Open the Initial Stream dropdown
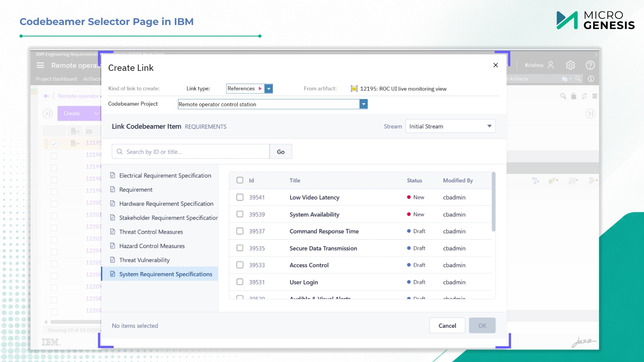This screenshot has width=644, height=362. [450, 126]
